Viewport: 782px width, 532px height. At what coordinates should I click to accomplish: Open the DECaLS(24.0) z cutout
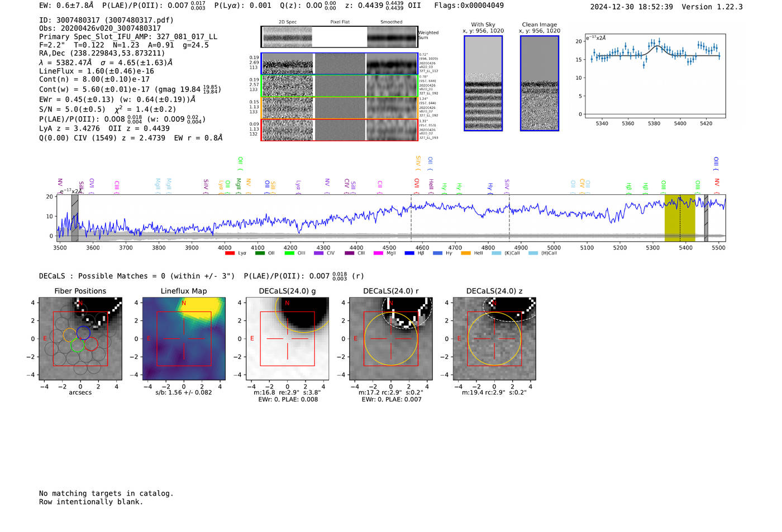(494, 339)
